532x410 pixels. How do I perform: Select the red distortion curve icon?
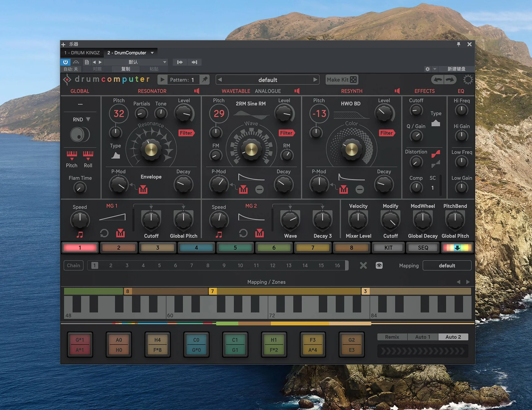436,154
